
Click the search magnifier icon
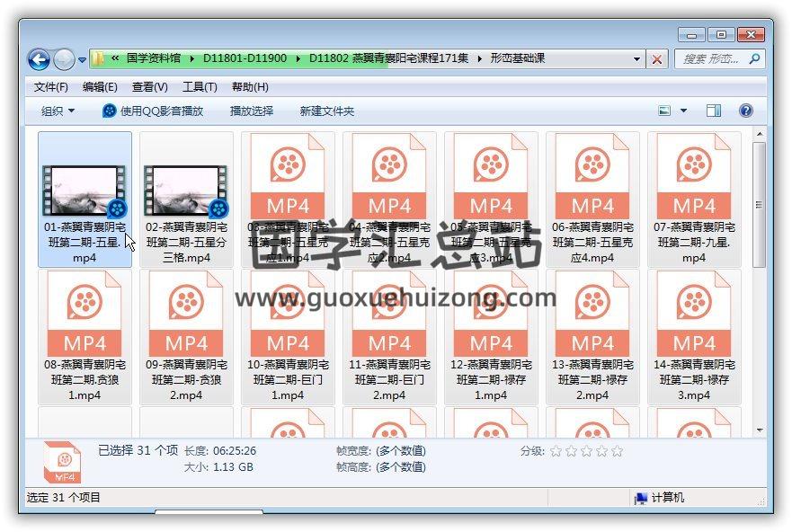click(x=753, y=59)
